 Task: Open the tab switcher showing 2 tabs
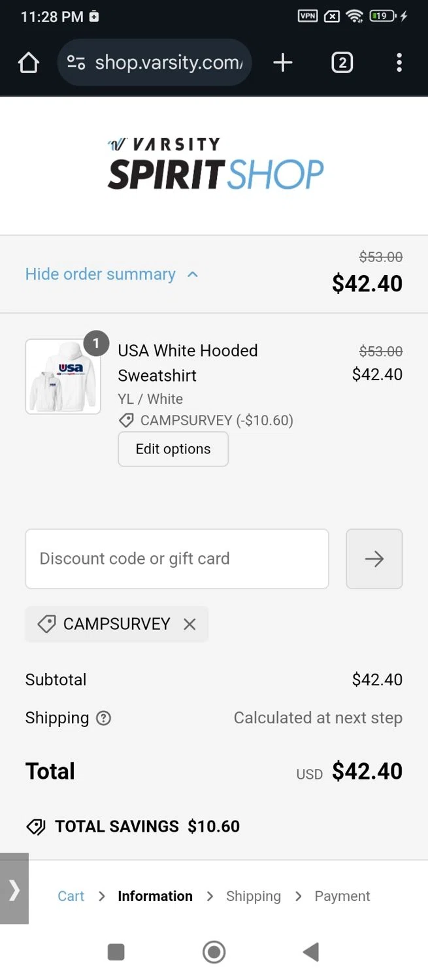tap(342, 63)
